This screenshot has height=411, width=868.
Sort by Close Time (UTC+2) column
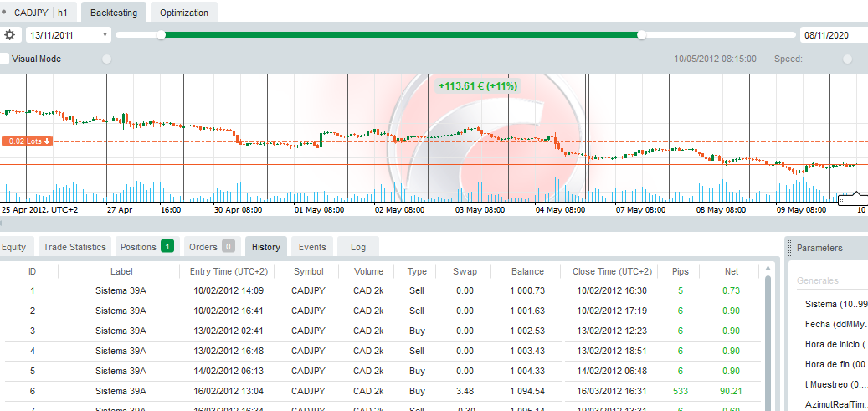pyautogui.click(x=614, y=271)
